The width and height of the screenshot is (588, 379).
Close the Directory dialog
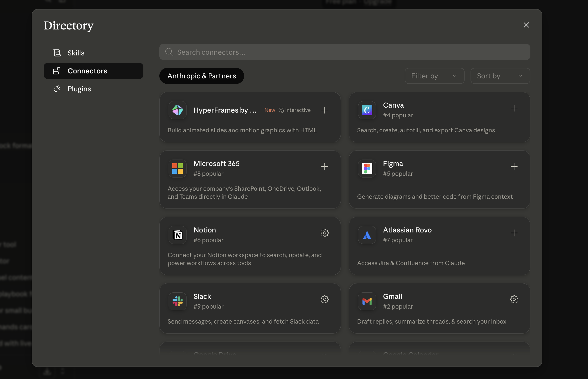click(526, 25)
